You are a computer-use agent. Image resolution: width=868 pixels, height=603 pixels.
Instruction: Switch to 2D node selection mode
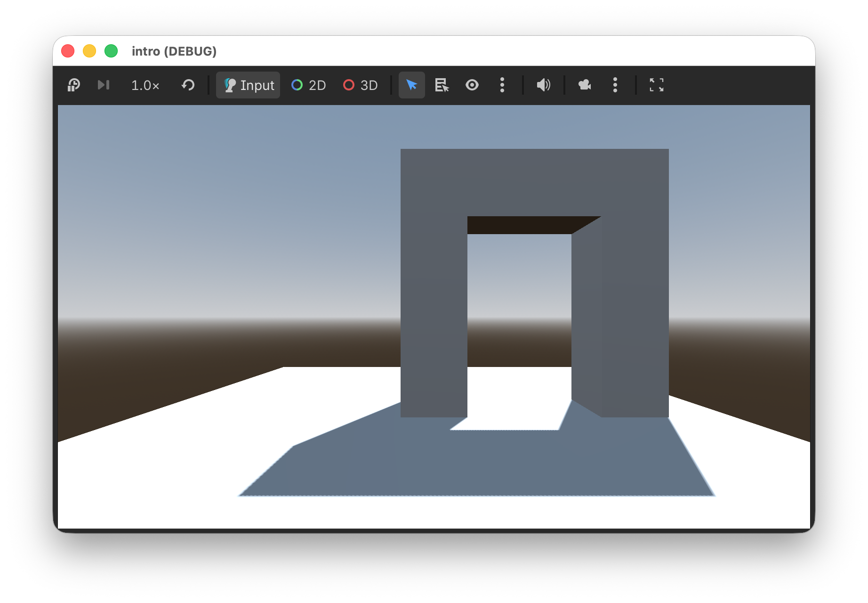tap(309, 85)
